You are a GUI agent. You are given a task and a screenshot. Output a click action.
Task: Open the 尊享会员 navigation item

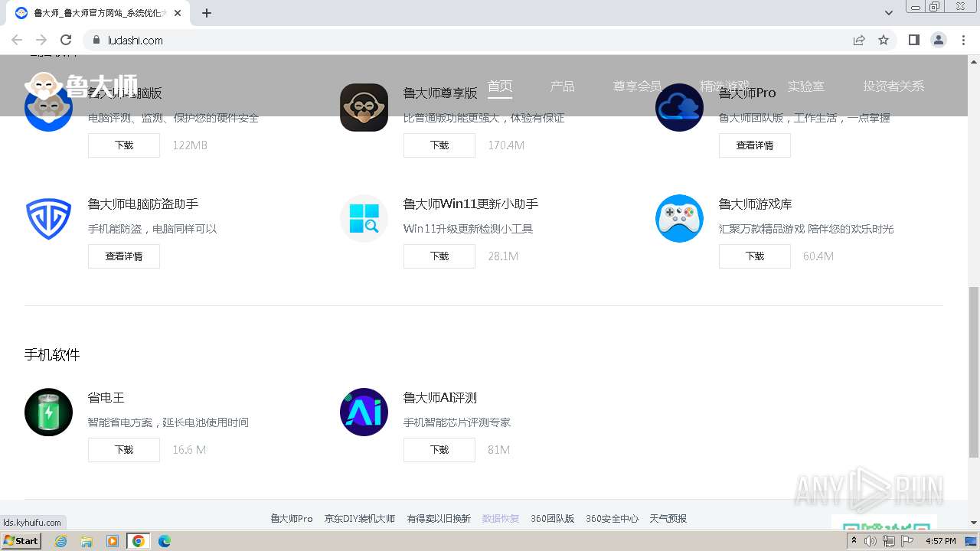pyautogui.click(x=637, y=86)
